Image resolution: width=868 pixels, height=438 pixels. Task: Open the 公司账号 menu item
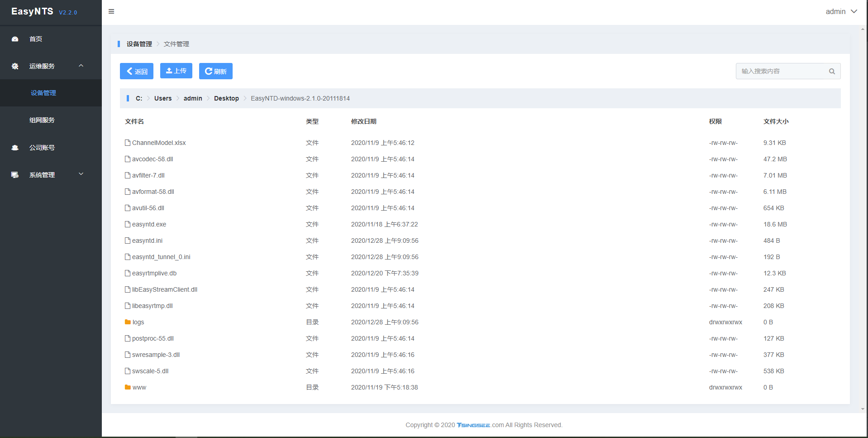click(x=51, y=148)
